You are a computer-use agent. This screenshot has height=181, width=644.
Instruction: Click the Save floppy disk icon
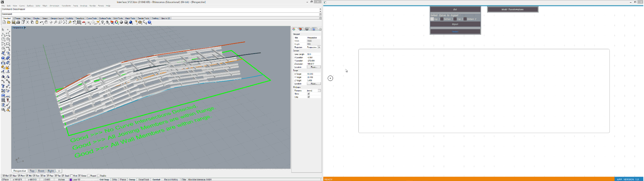point(13,22)
